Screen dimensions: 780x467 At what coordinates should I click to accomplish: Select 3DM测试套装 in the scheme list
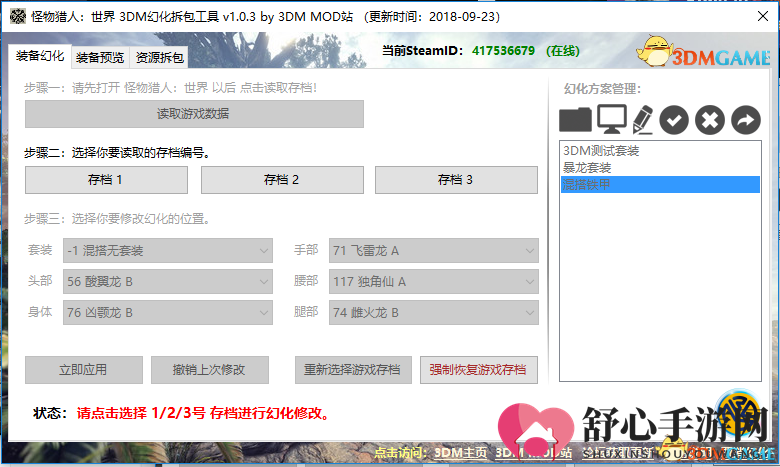click(660, 151)
